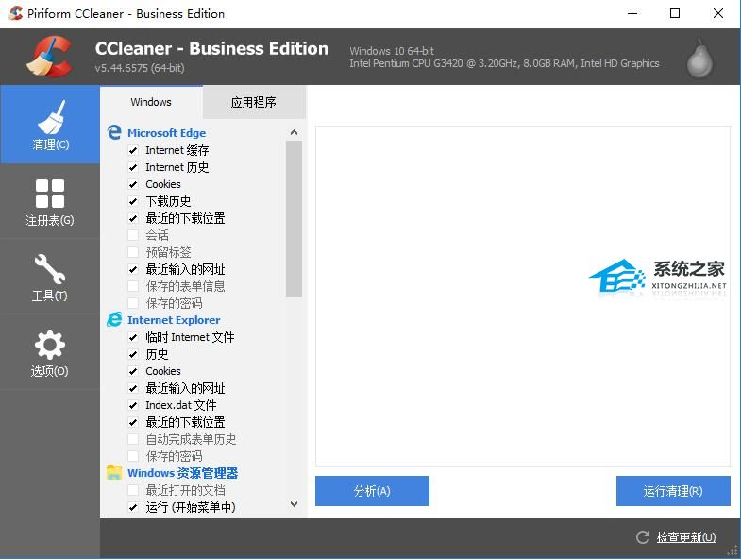Open the 清理 cleaner section broom icon
The image size is (741, 560).
pyautogui.click(x=50, y=120)
